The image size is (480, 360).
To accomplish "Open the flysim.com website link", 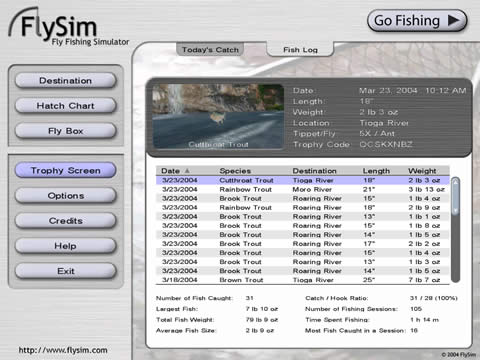I will 63,350.
